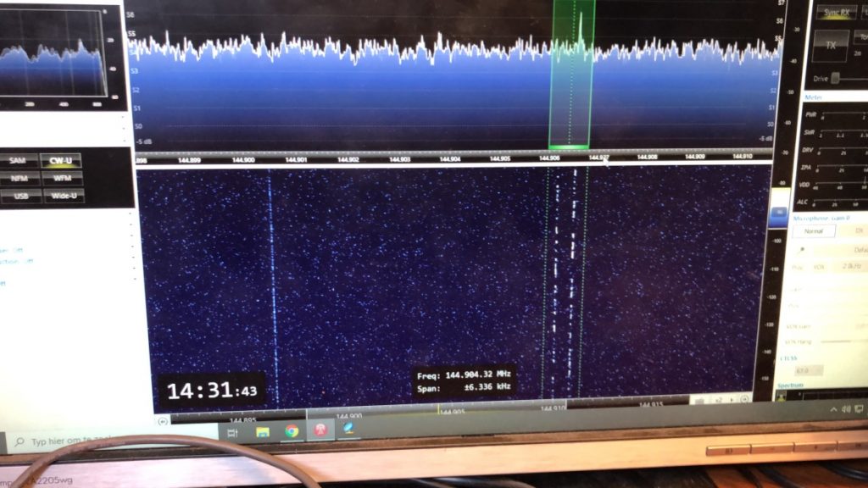Click the Normal microphone gain button
868x488 pixels.
813,231
